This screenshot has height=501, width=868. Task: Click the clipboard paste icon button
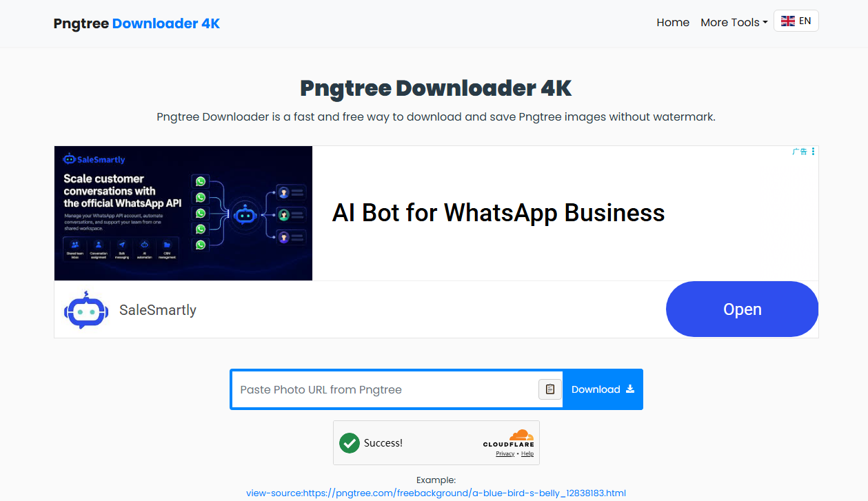pos(549,389)
